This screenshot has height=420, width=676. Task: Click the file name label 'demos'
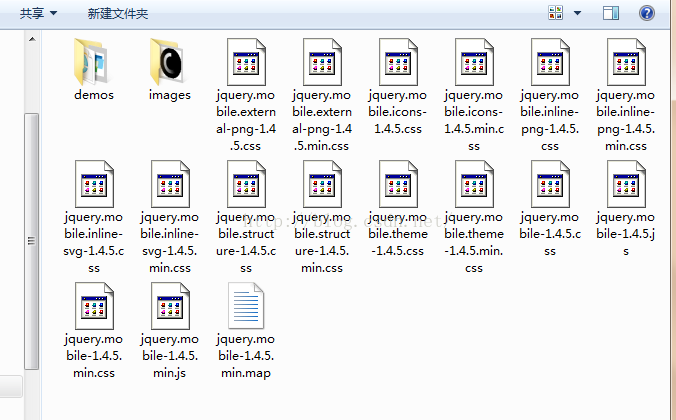pyautogui.click(x=94, y=95)
